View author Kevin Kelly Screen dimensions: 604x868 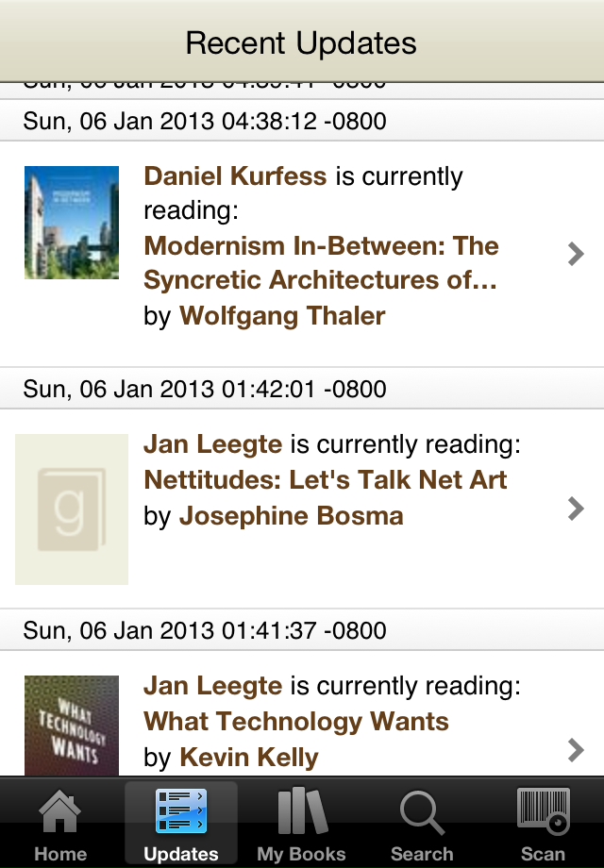(x=249, y=758)
